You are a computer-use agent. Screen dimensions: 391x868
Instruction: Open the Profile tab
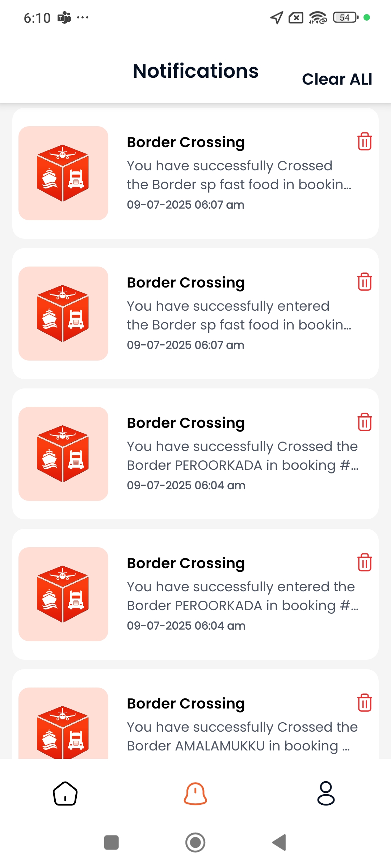click(x=326, y=793)
